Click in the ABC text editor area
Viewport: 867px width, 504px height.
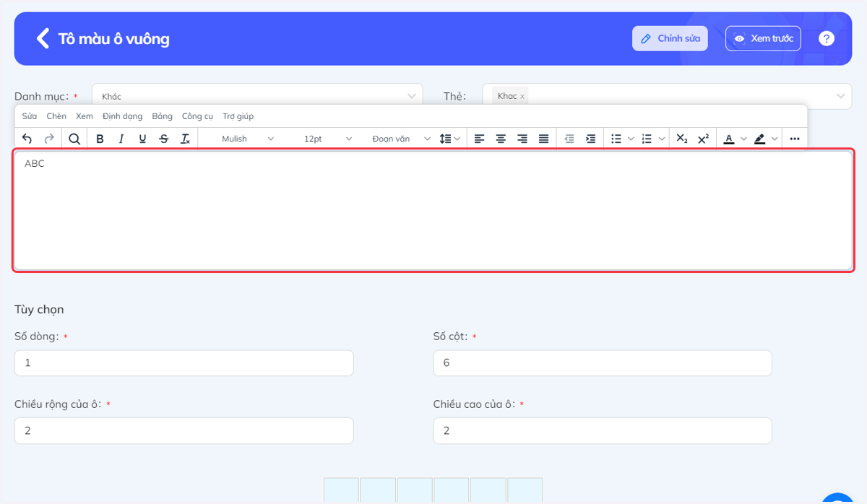433,210
